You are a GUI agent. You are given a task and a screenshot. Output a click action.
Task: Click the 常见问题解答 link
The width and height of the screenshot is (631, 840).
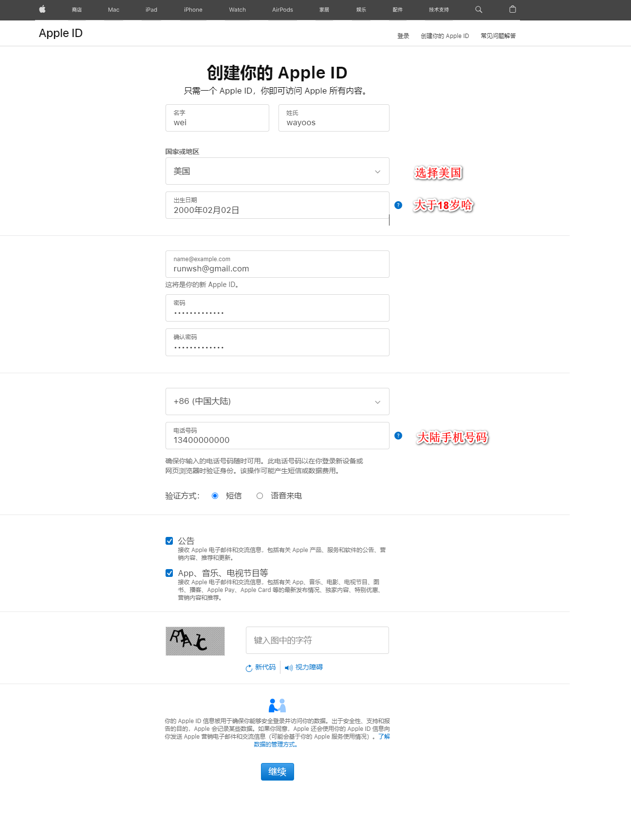(498, 36)
